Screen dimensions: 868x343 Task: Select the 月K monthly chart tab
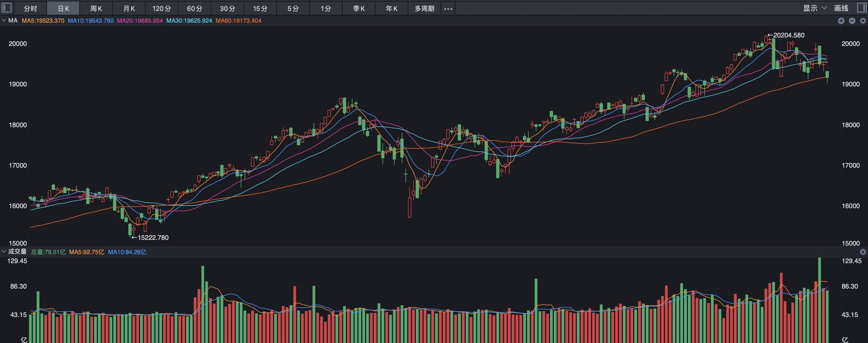point(129,8)
